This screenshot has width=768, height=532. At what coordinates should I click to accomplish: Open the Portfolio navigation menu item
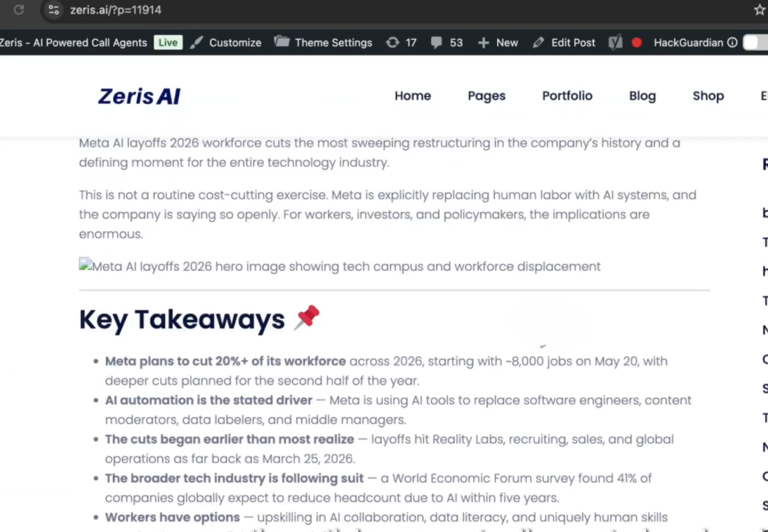[567, 95]
